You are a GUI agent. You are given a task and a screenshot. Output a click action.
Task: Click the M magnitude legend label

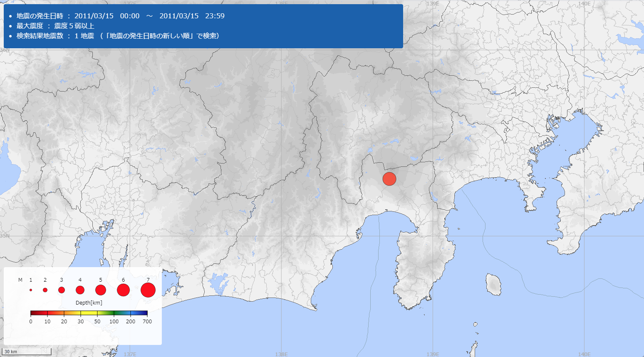(20, 280)
